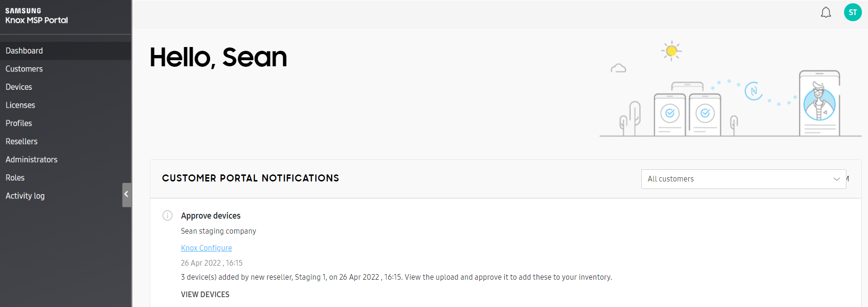Click the info icon beside Approve devices

pyautogui.click(x=168, y=215)
